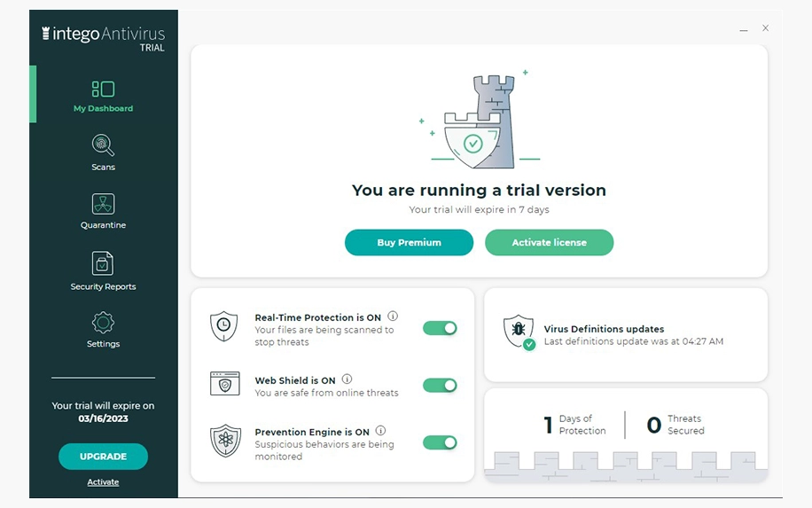This screenshot has height=508, width=812.
Task: Click the Web Shield browser icon
Action: pos(225,384)
